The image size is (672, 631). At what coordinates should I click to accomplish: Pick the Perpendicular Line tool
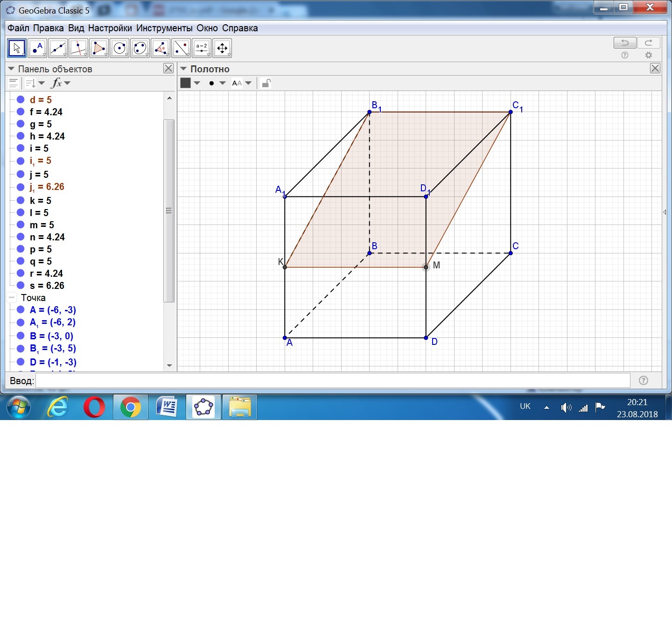coord(78,48)
